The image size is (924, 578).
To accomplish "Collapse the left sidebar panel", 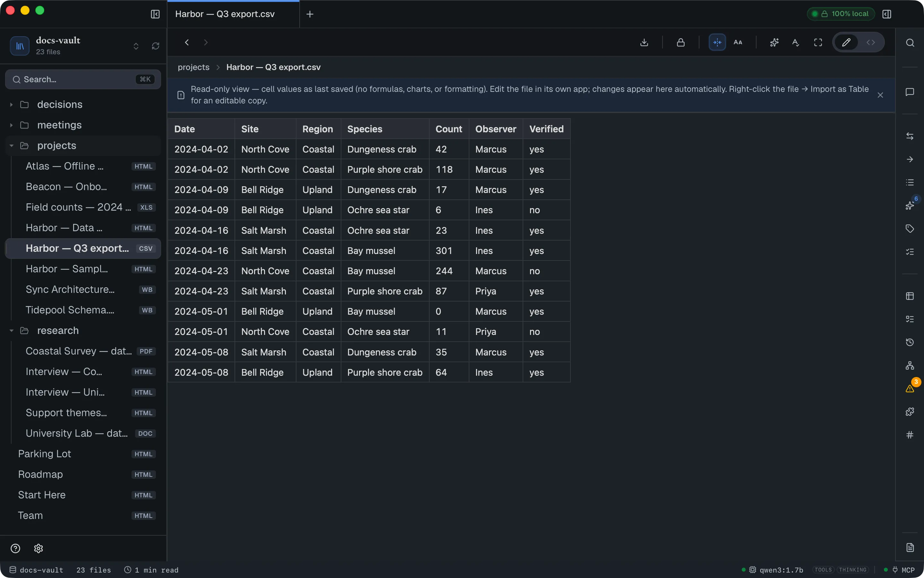I will click(155, 14).
